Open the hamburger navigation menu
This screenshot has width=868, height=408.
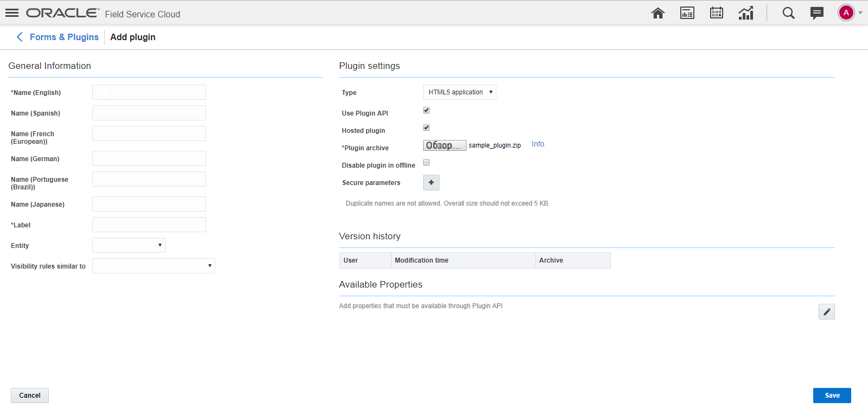click(x=12, y=13)
